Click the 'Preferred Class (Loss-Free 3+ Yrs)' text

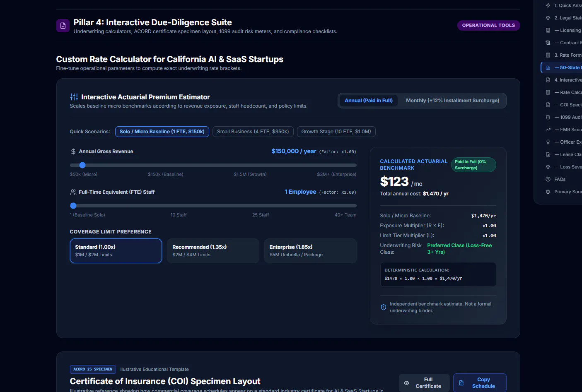click(x=459, y=249)
